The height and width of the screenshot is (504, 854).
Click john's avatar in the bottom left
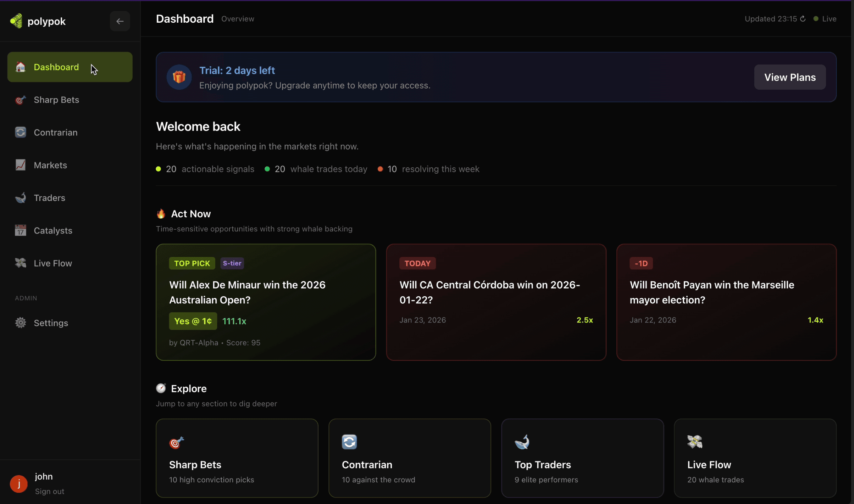(18, 483)
